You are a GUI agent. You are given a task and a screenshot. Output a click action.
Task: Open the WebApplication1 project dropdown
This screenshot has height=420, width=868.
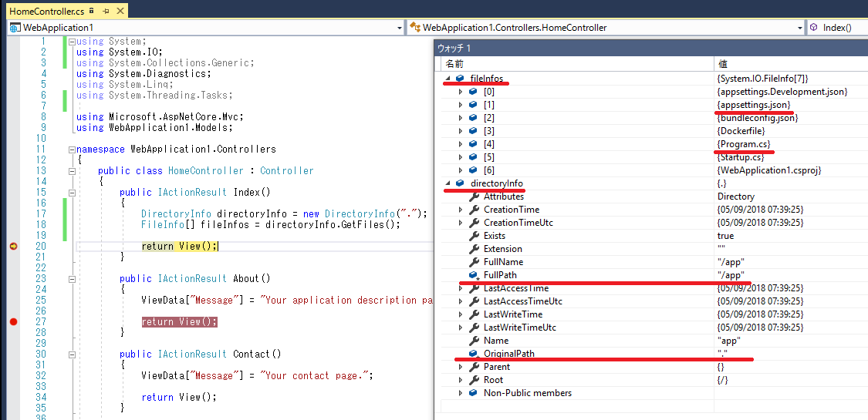(399, 28)
